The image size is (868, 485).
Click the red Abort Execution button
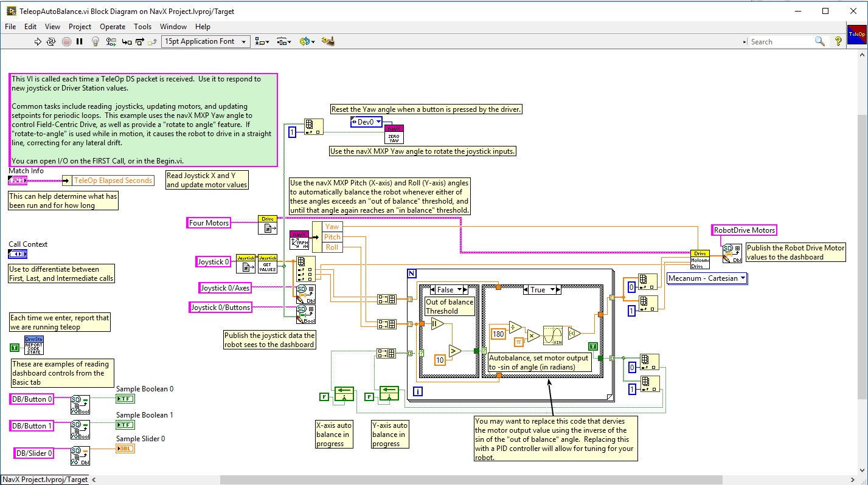(x=66, y=41)
